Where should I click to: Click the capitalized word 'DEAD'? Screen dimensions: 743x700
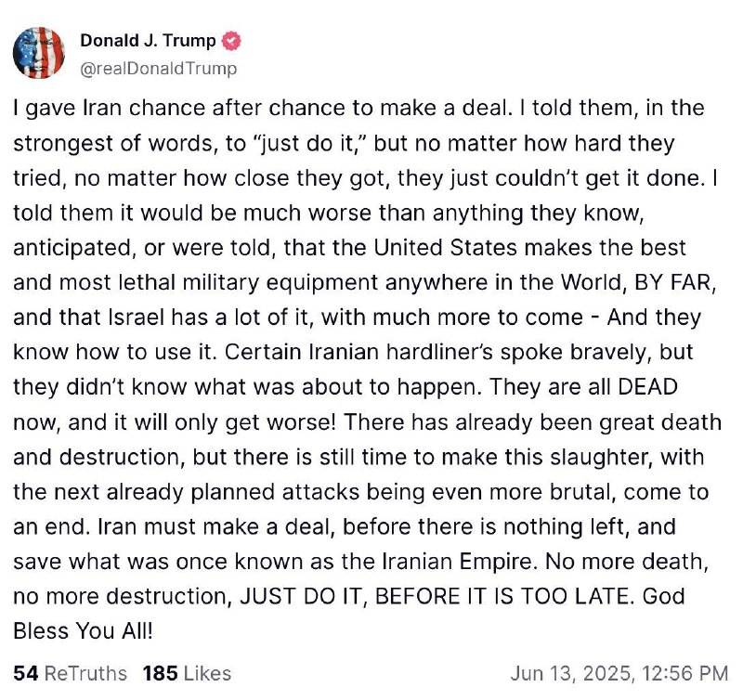coord(647,387)
